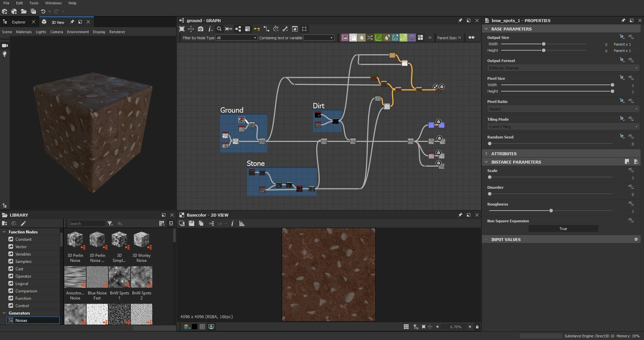Open the Filter by Node Type dropdown

coord(236,38)
